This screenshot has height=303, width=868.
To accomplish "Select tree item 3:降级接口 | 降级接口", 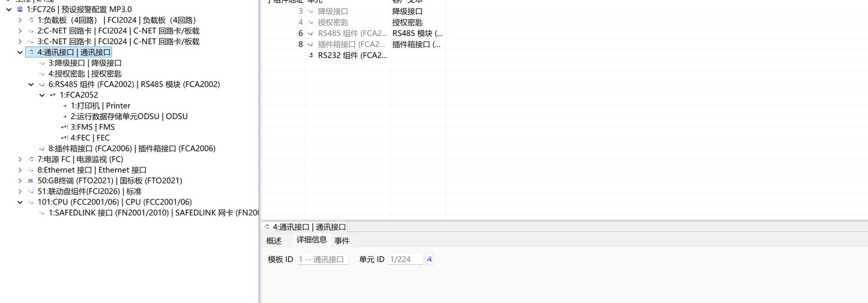I will click(x=85, y=63).
